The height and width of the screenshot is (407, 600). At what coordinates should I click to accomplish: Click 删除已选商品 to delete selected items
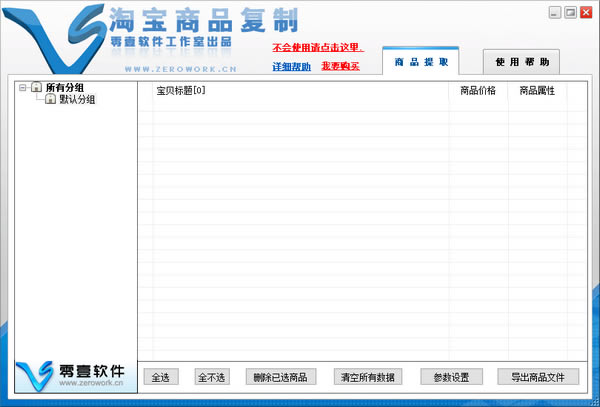[x=280, y=377]
